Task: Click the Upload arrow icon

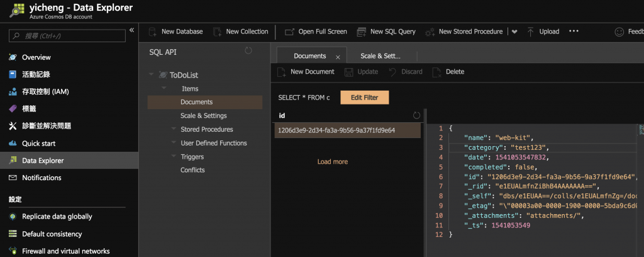Action: [530, 31]
